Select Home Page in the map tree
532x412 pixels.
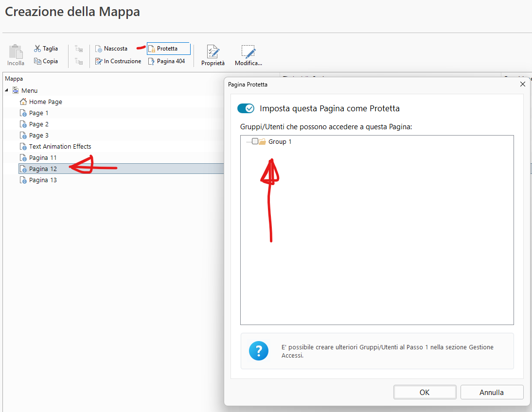click(45, 102)
